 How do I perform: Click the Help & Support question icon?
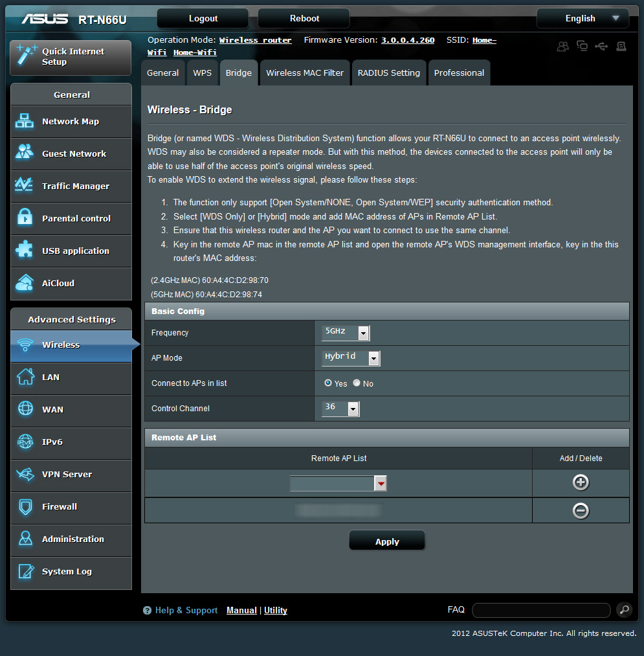(x=147, y=611)
